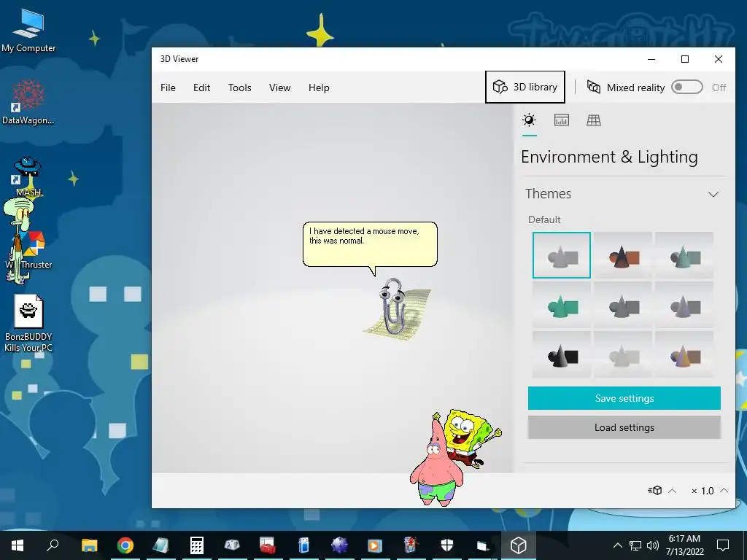Viewport: 747px width, 560px height.
Task: Open BonzBUDDY Kills Your PC file
Action: [x=28, y=323]
